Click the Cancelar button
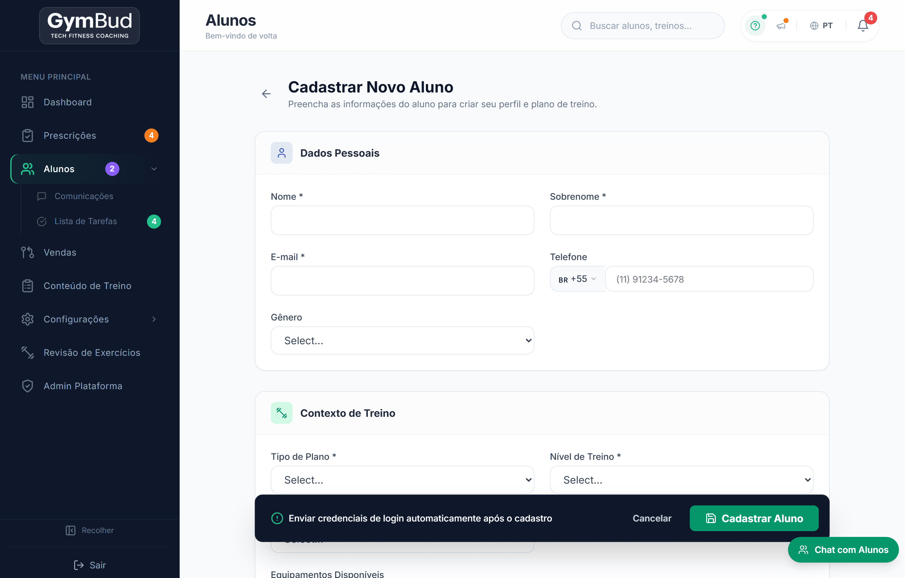Image resolution: width=924 pixels, height=578 pixels. 652,518
